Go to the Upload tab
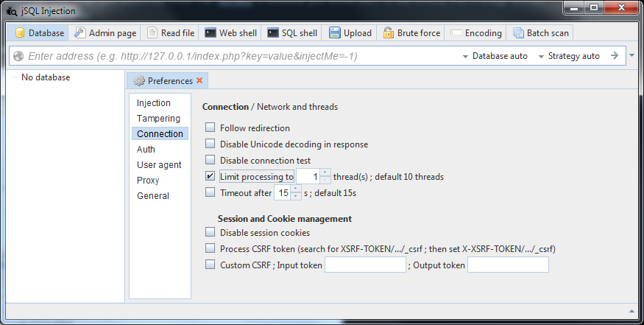Image resolution: width=644 pixels, height=325 pixels. 350,33
